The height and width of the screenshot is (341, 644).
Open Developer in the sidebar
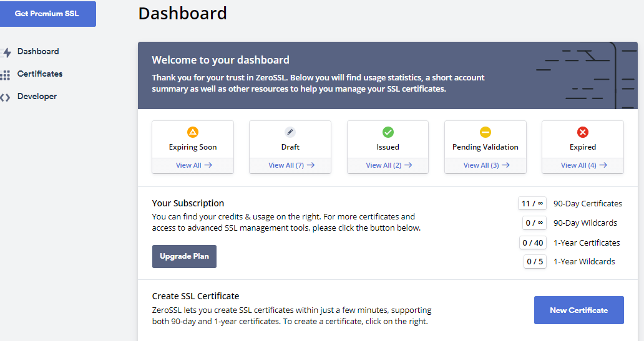pyautogui.click(x=37, y=97)
